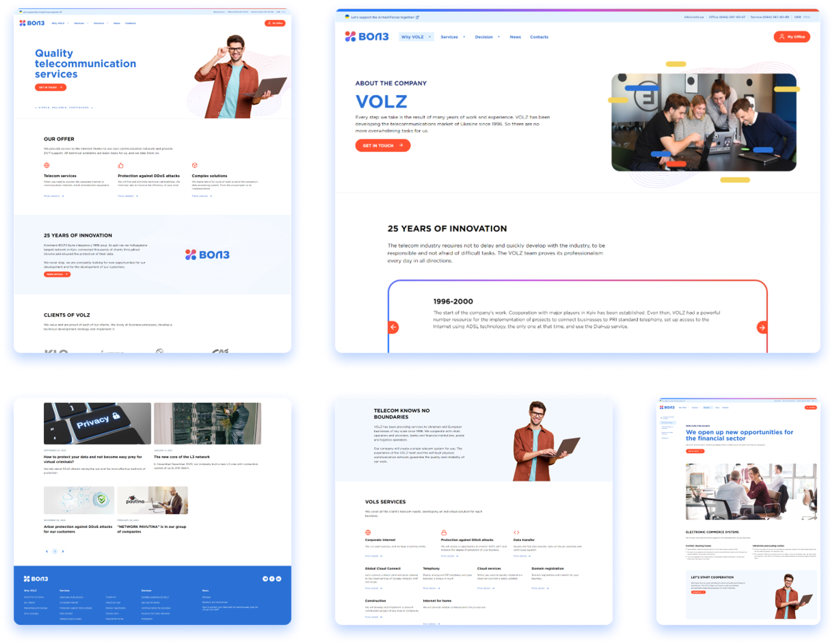Click code brackets icon above Data transfer
Viewport: 834px width, 644px height.
point(516,532)
